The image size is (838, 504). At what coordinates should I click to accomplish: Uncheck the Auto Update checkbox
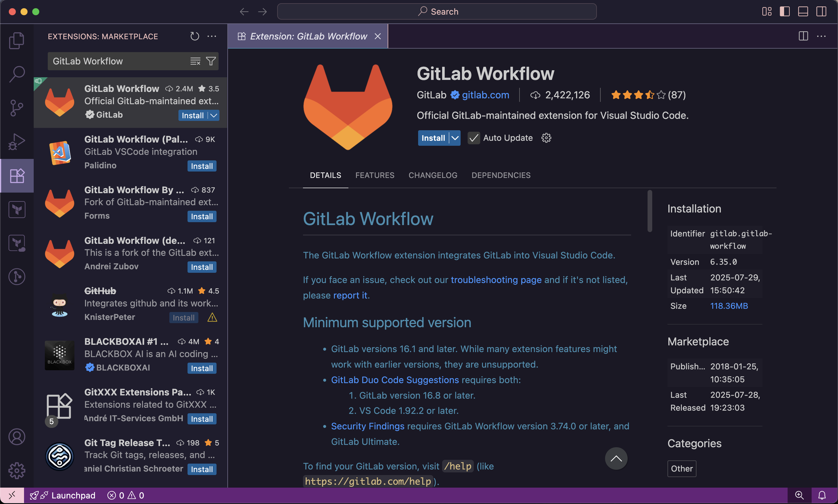pyautogui.click(x=473, y=138)
